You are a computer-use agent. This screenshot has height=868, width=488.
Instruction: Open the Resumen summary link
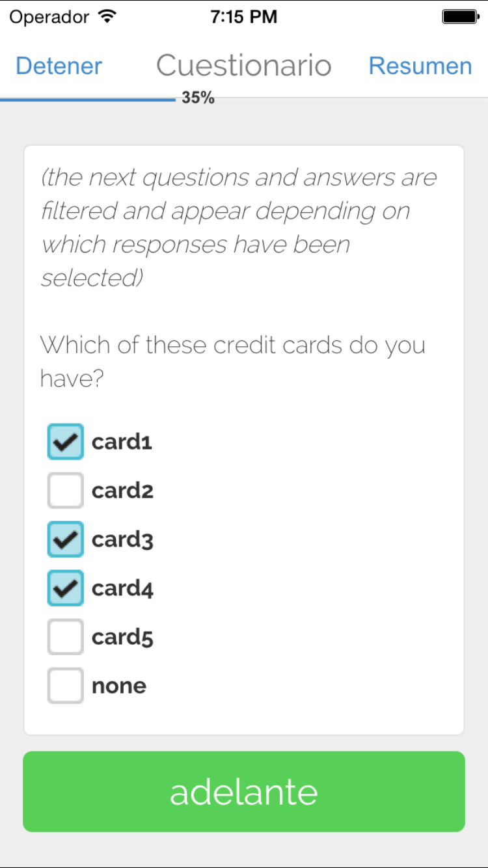click(420, 66)
